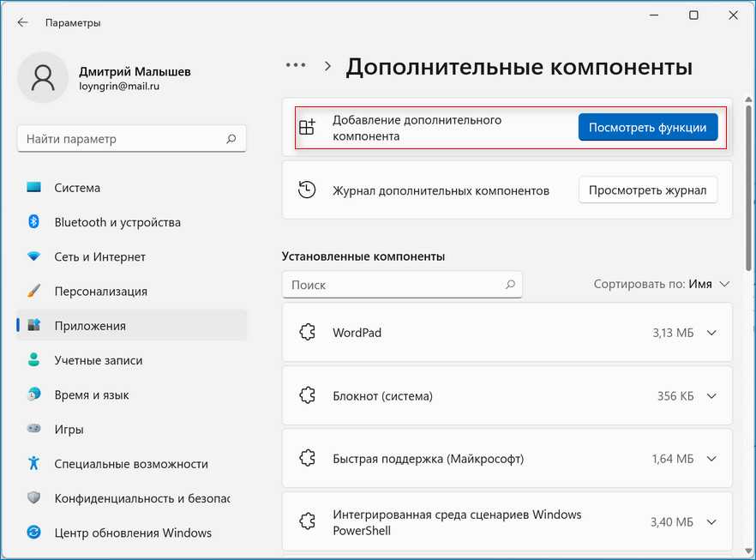
Task: Click the Просмотреть журнал button
Action: [647, 190]
